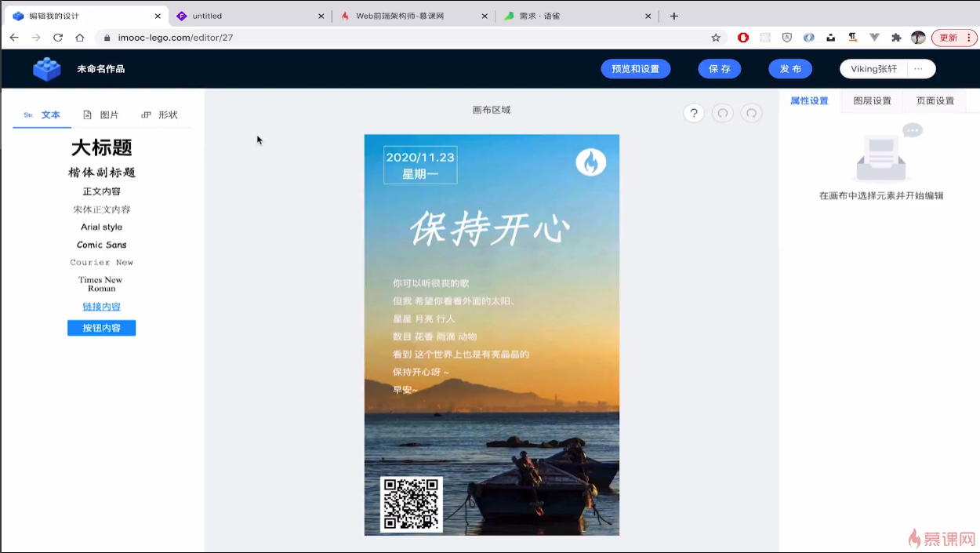
Task: Click the 预览和设置 button in the header
Action: 635,68
